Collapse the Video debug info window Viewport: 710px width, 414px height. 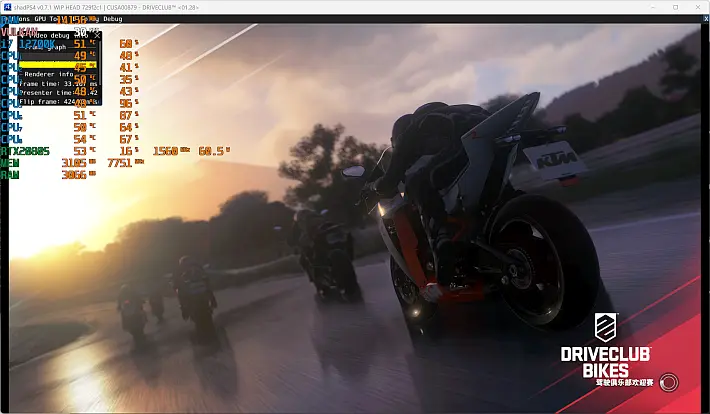pos(23,35)
